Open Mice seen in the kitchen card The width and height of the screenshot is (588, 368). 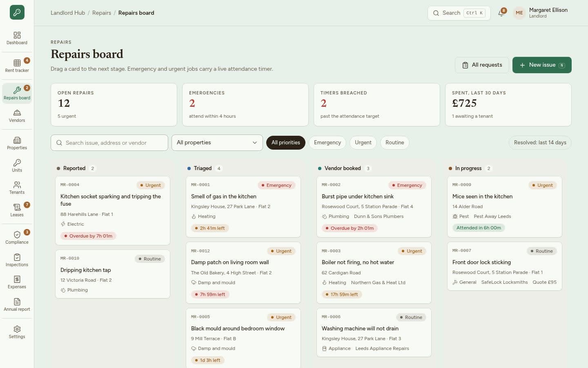pyautogui.click(x=505, y=206)
